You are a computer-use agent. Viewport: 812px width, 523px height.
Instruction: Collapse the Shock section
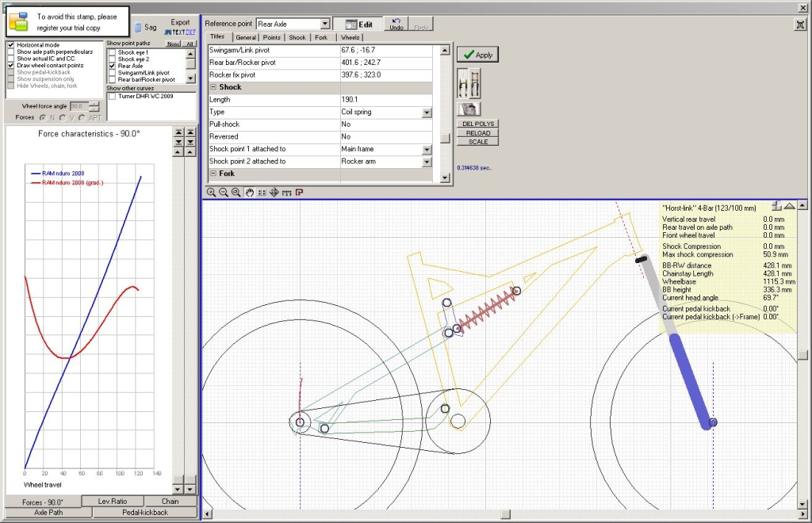point(213,87)
